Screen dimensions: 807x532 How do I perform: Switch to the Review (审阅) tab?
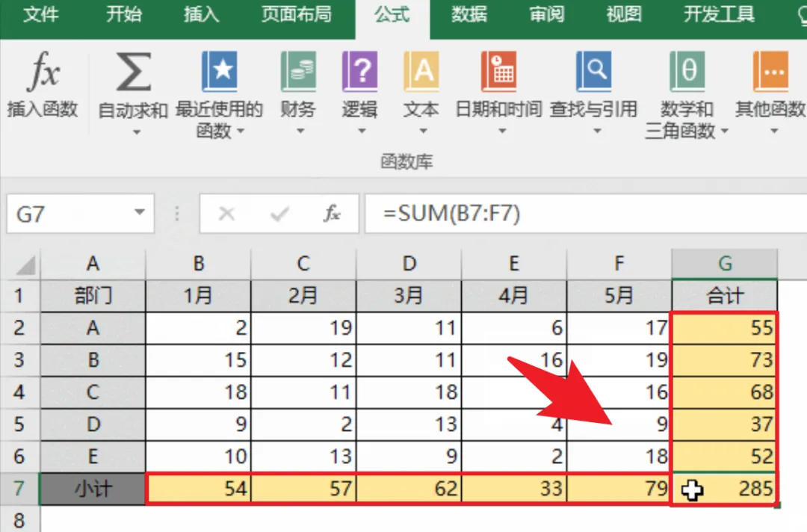coord(546,14)
